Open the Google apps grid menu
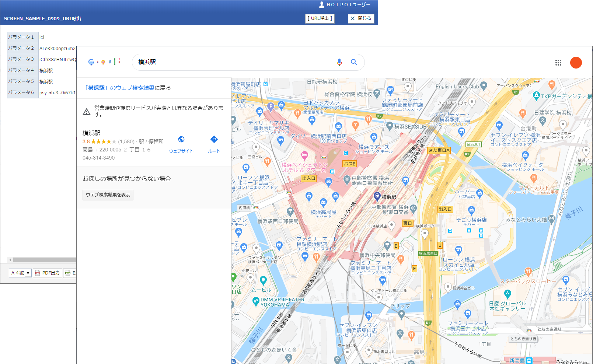This screenshot has height=364, width=593. pyautogui.click(x=558, y=63)
